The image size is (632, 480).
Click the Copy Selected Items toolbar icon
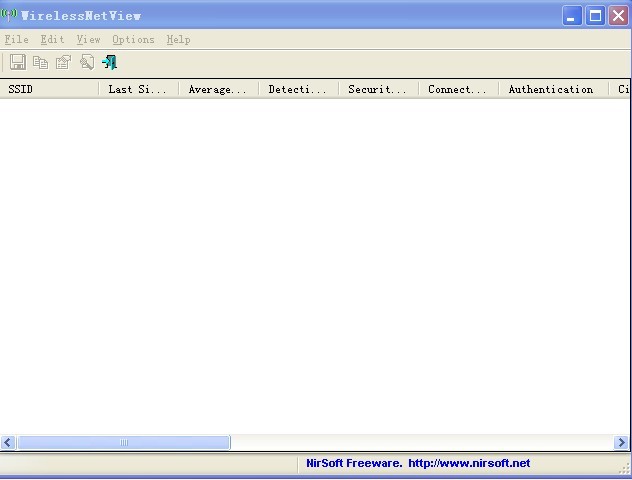coord(40,62)
